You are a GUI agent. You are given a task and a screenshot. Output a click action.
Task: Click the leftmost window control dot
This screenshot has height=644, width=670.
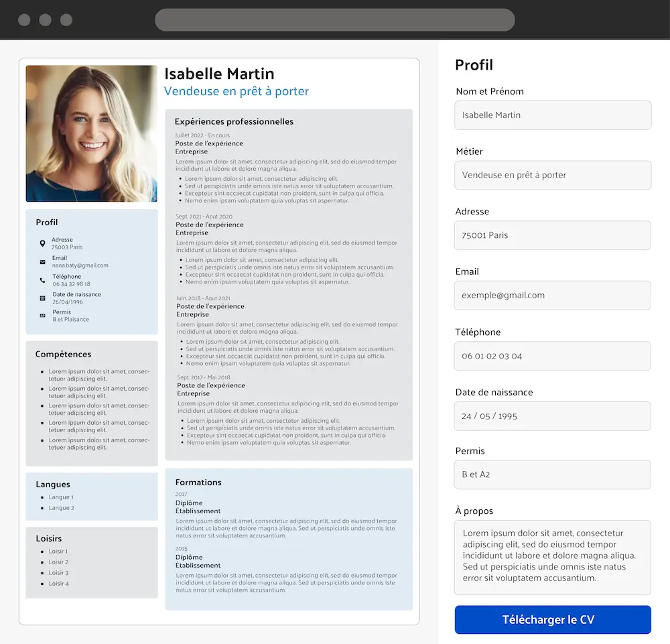(23, 20)
